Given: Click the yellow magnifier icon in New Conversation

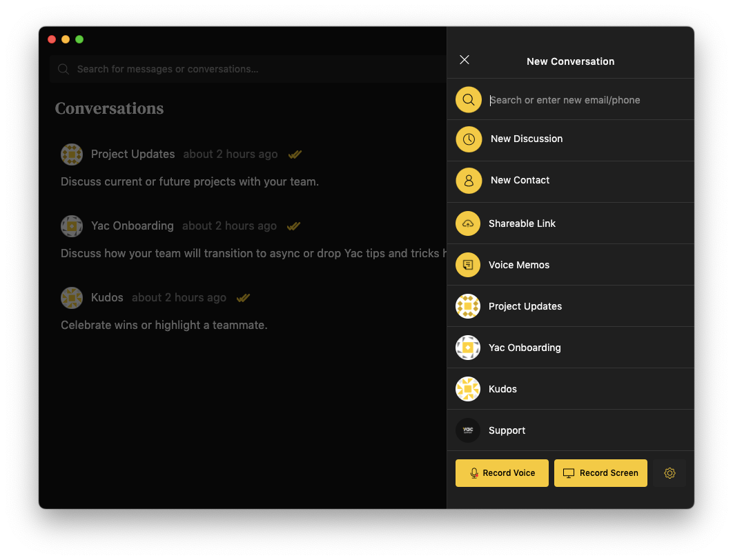Looking at the screenshot, I should (x=469, y=99).
